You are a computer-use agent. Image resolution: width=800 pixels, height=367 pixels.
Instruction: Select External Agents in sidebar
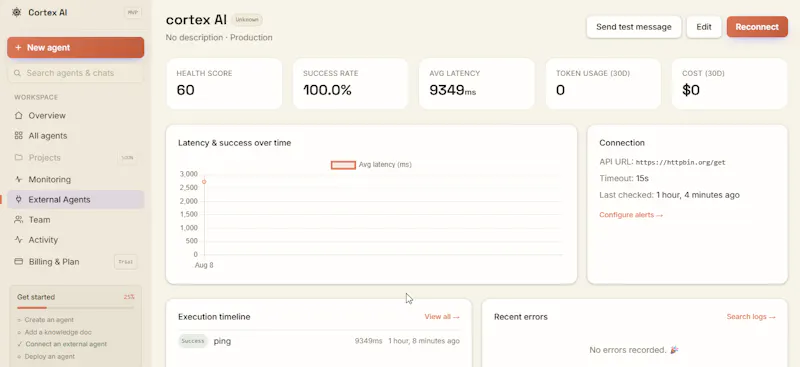[x=76, y=200]
